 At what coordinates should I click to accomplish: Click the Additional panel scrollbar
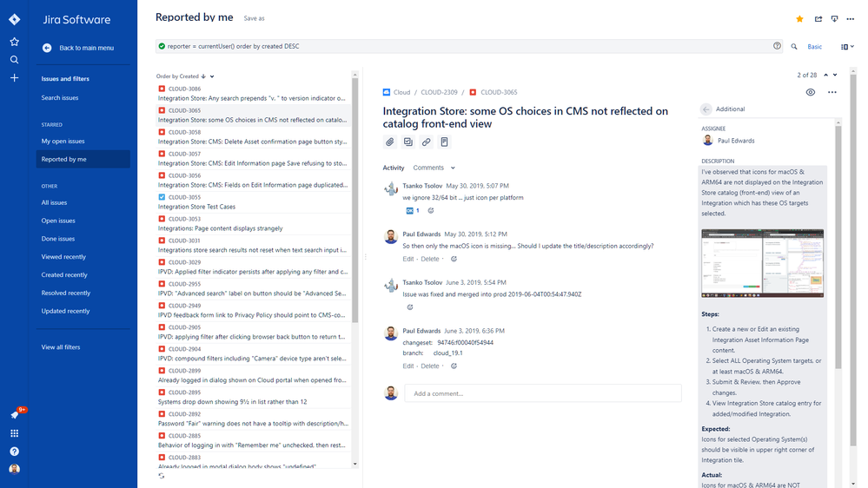[x=838, y=247]
